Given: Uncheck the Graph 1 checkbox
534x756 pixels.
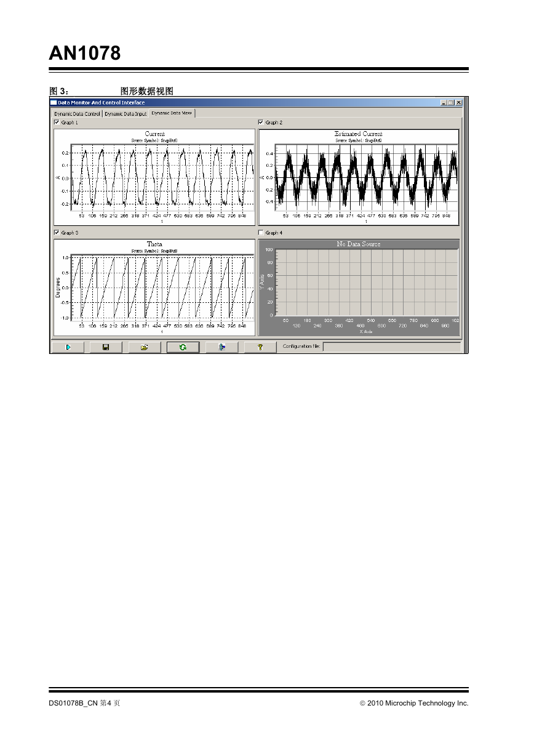Looking at the screenshot, I should coord(57,123).
